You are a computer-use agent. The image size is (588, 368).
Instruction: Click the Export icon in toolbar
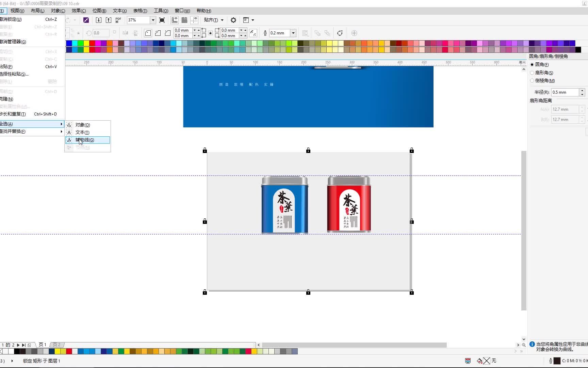coord(109,20)
